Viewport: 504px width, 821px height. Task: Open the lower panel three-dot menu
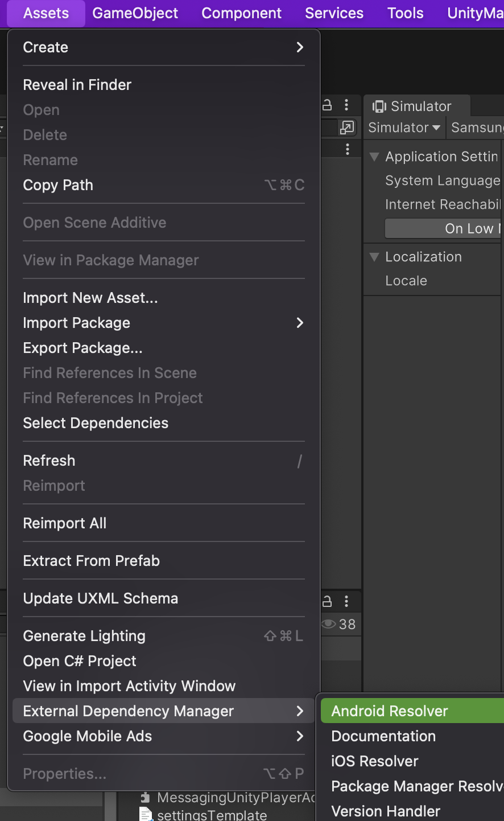346,601
